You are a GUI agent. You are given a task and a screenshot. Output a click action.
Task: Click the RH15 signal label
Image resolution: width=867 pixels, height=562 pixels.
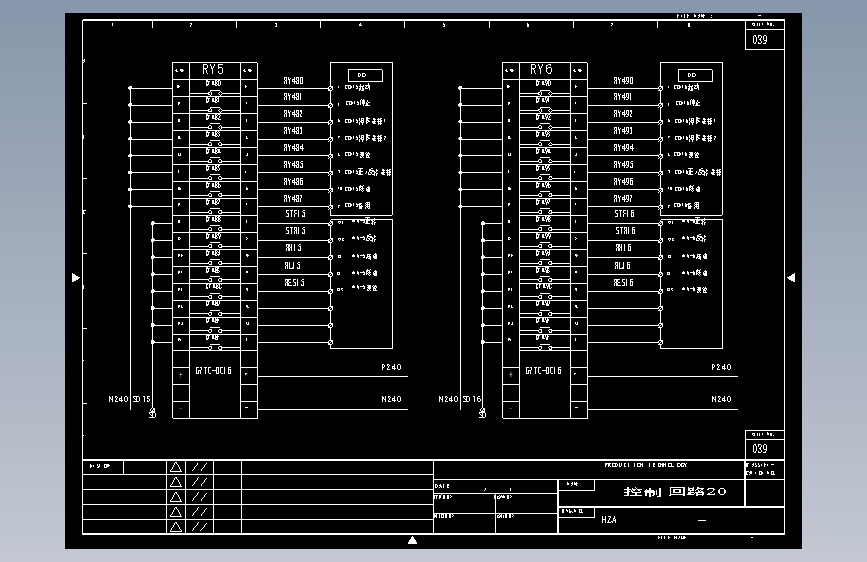tap(293, 248)
